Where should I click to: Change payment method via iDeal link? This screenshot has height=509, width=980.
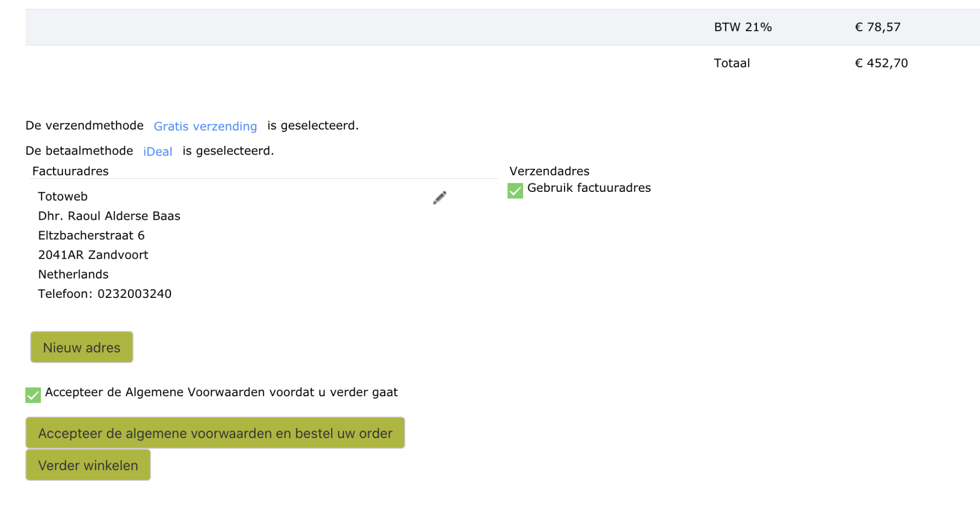point(158,151)
